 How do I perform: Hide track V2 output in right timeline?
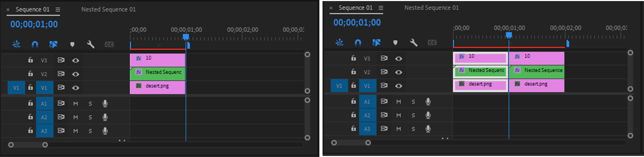pyautogui.click(x=398, y=72)
